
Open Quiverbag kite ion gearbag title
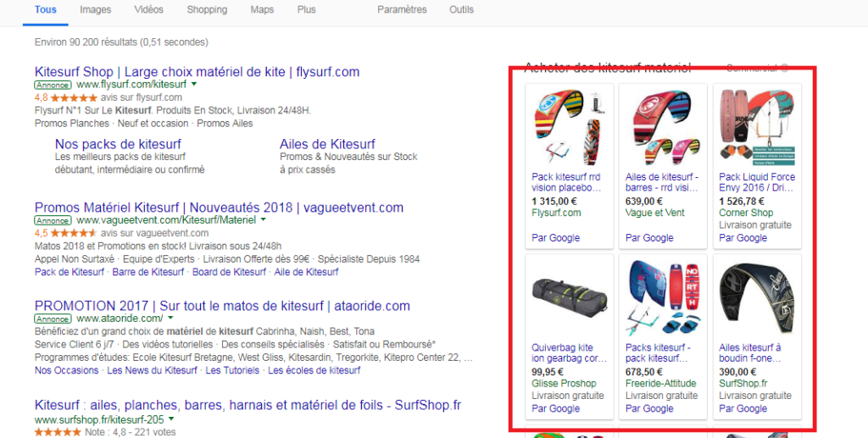point(569,353)
